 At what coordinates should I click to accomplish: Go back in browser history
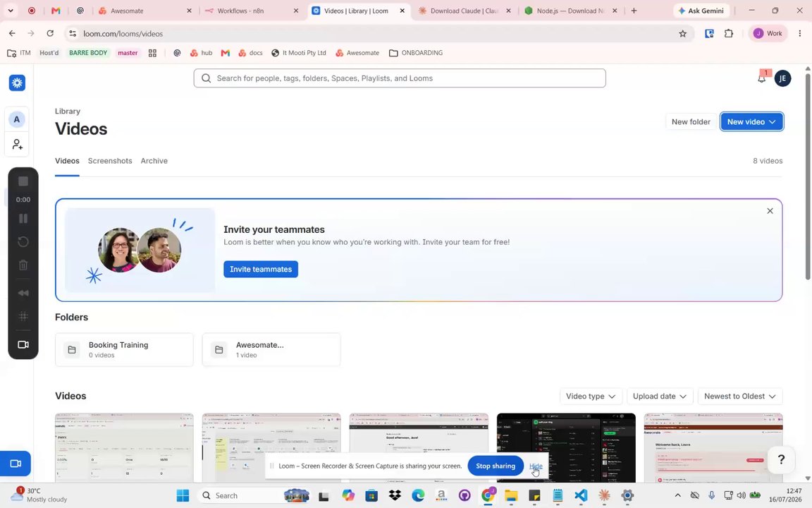pyautogui.click(x=12, y=33)
